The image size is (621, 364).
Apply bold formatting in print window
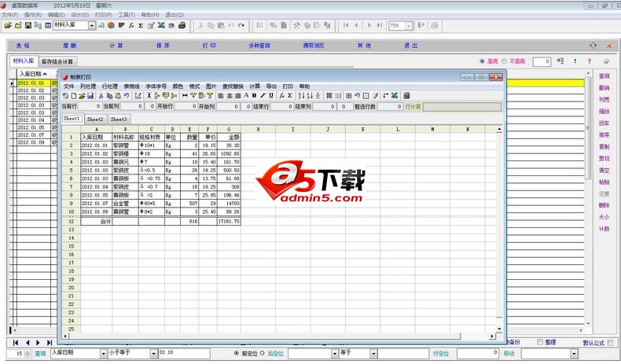coord(254,95)
